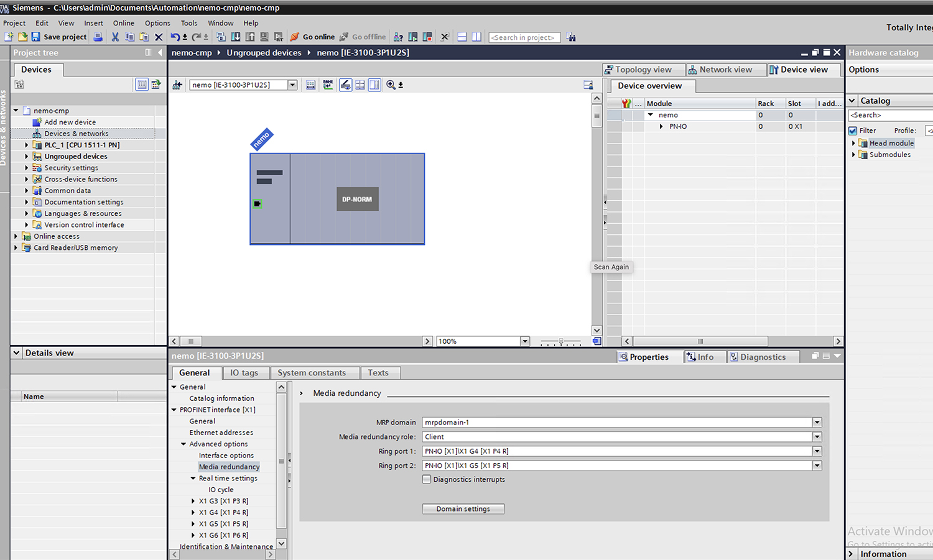The height and width of the screenshot is (560, 933).
Task: Open the Ring port 2 dropdown
Action: [817, 466]
